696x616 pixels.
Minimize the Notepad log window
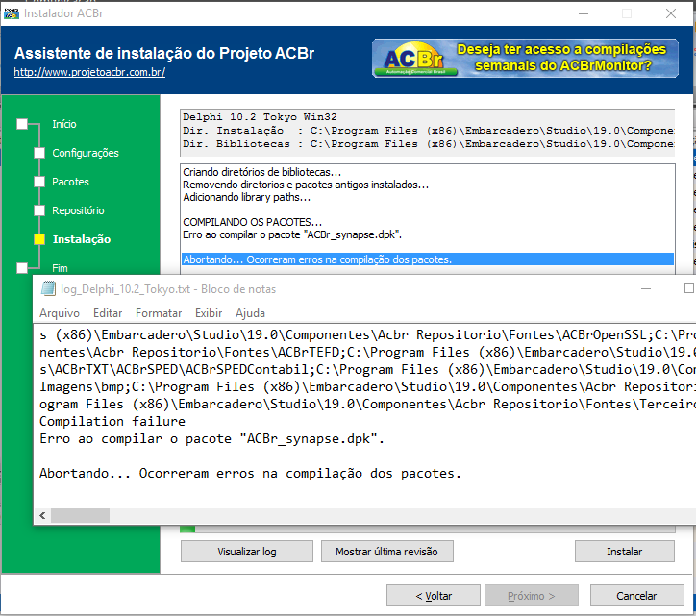pyautogui.click(x=646, y=288)
